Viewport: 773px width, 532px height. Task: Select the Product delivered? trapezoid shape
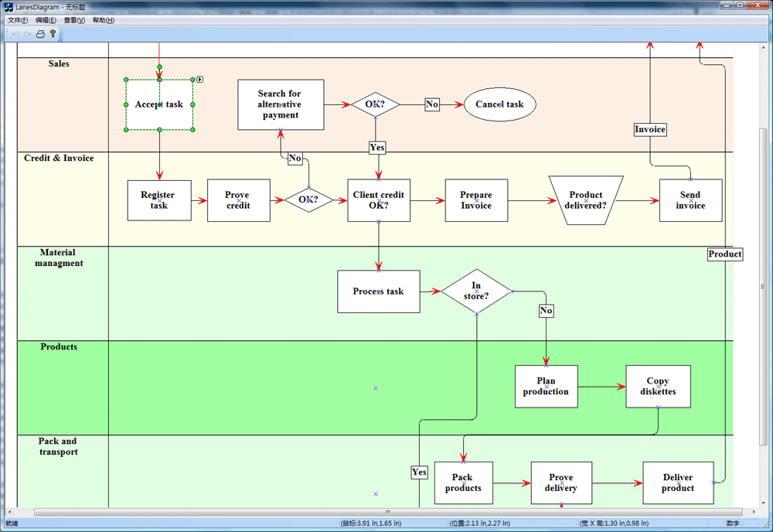click(x=585, y=200)
